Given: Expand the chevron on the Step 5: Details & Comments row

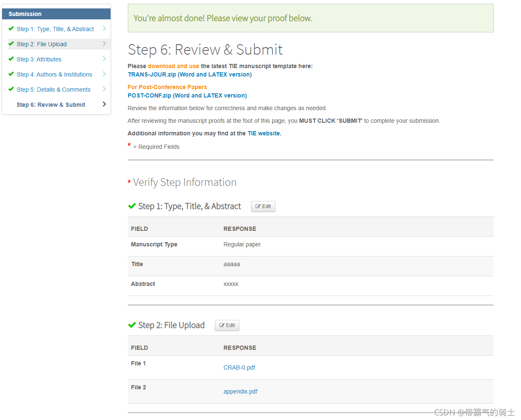Looking at the screenshot, I should [x=104, y=89].
